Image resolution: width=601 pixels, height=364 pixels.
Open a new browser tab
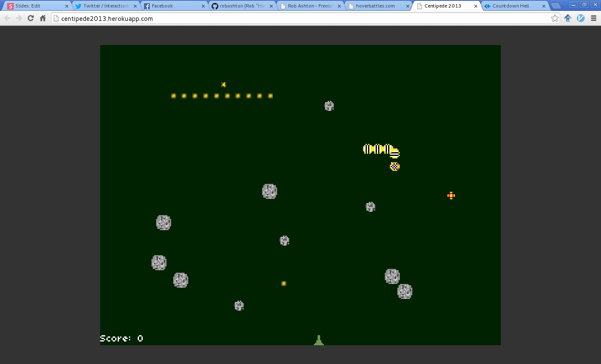click(x=556, y=6)
